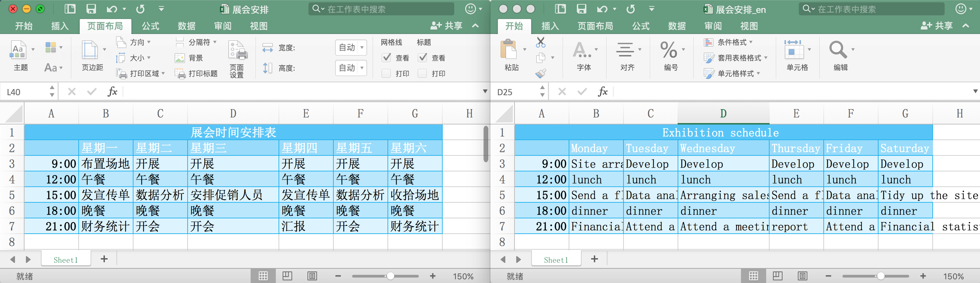Open Page Layout (页面布局) tab right window
The width and height of the screenshot is (980, 283).
pyautogui.click(x=595, y=26)
